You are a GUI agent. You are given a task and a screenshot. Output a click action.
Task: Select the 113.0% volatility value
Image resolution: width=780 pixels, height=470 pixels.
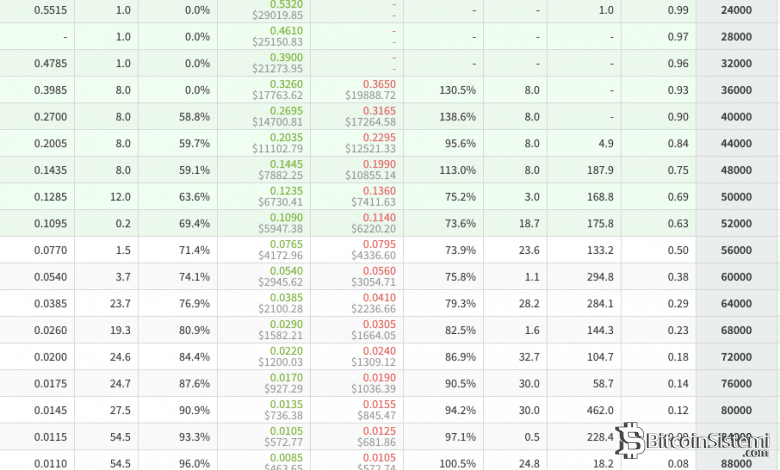(x=457, y=170)
